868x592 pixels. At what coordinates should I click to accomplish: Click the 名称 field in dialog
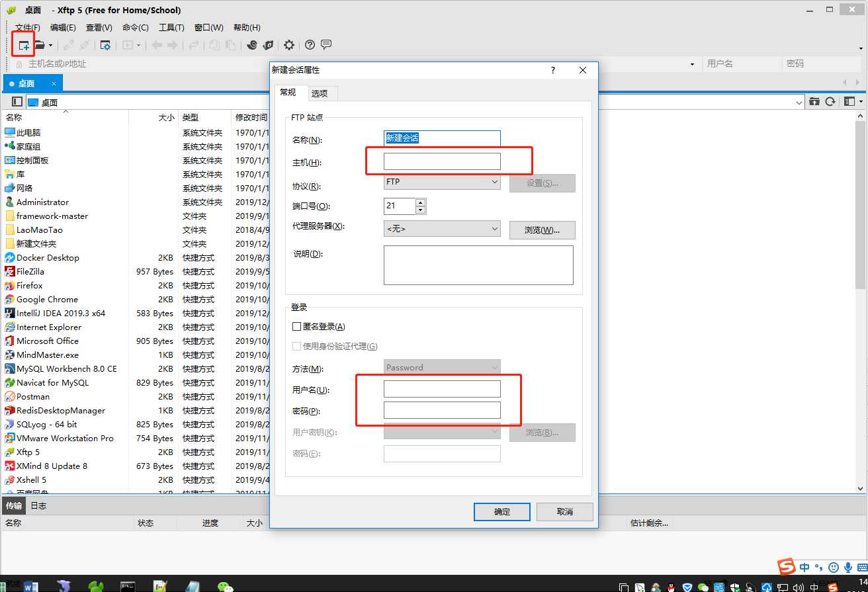pyautogui.click(x=442, y=138)
